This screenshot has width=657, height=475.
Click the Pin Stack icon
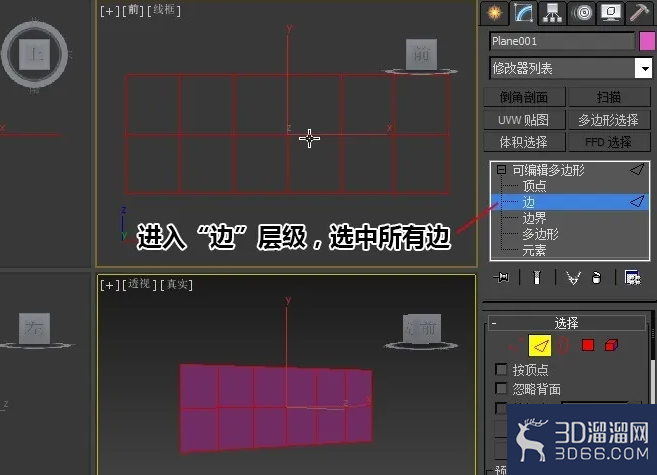tap(502, 277)
